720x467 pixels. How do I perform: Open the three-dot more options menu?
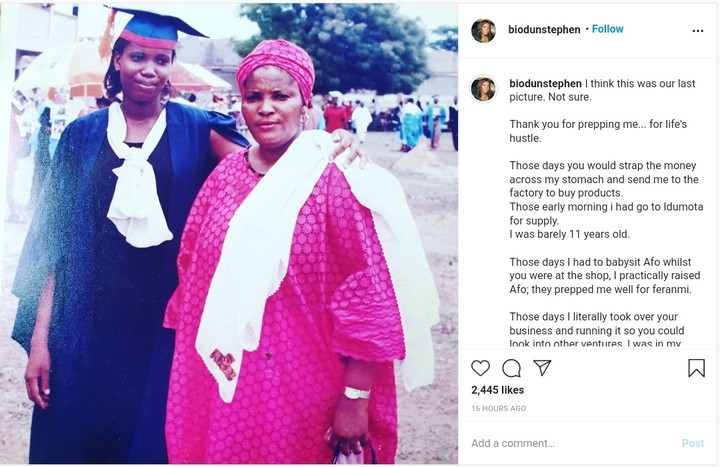[697, 30]
